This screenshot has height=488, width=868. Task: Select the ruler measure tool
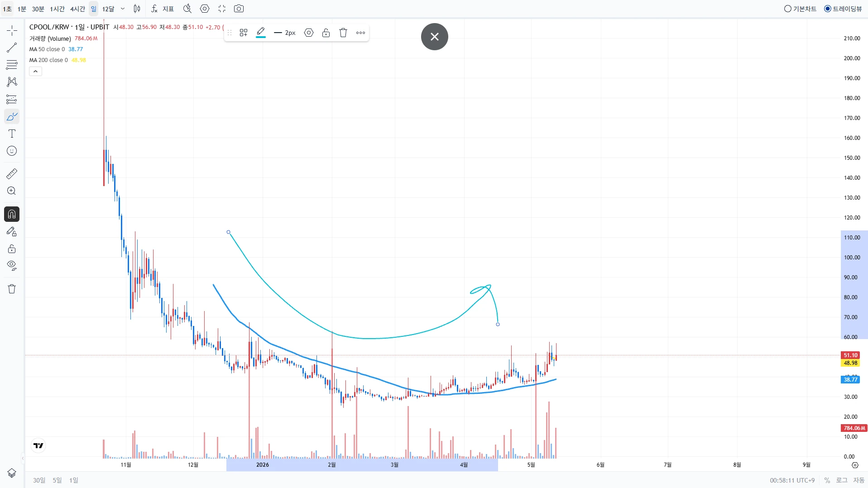12,173
